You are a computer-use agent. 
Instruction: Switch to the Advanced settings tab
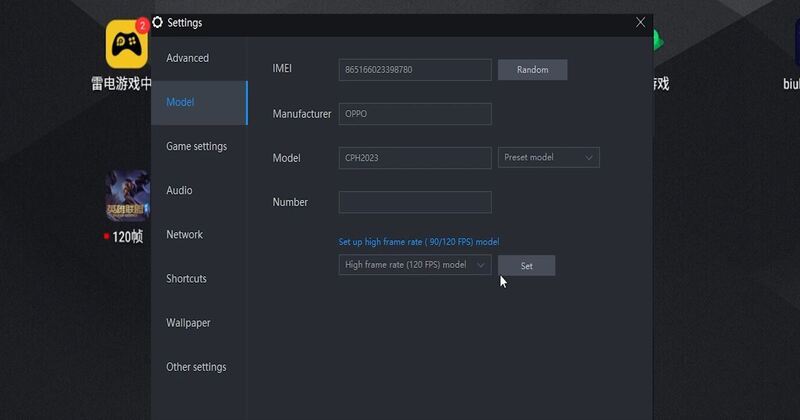click(188, 58)
